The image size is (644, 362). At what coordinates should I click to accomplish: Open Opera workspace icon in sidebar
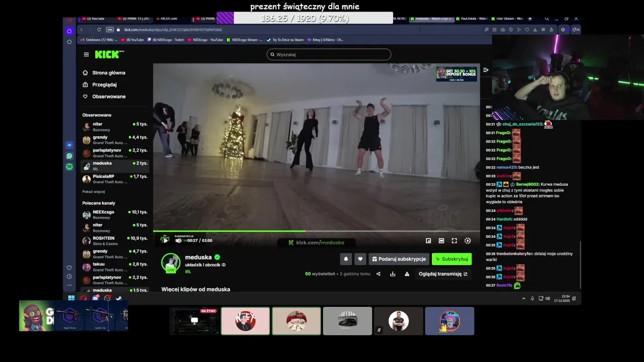[x=69, y=31]
